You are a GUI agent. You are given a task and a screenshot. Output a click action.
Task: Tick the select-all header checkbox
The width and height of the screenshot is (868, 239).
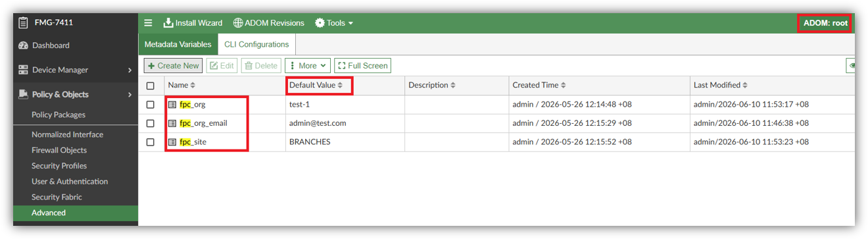[151, 86]
